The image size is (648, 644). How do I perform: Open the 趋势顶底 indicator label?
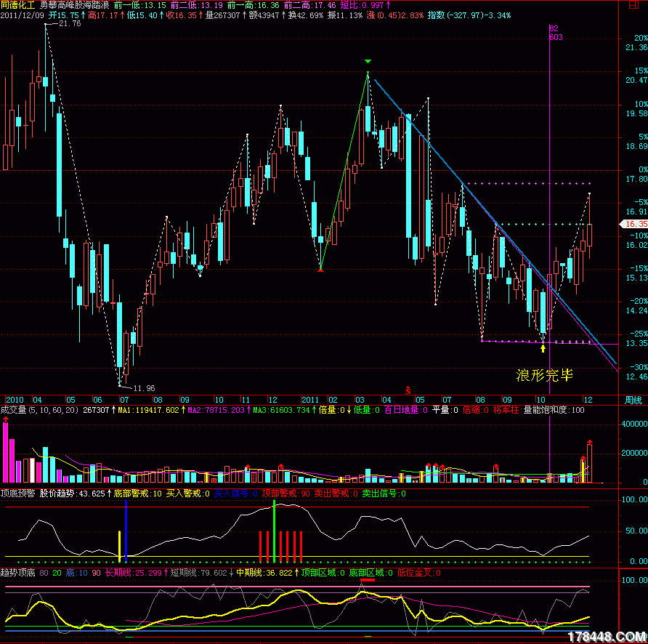(17, 573)
